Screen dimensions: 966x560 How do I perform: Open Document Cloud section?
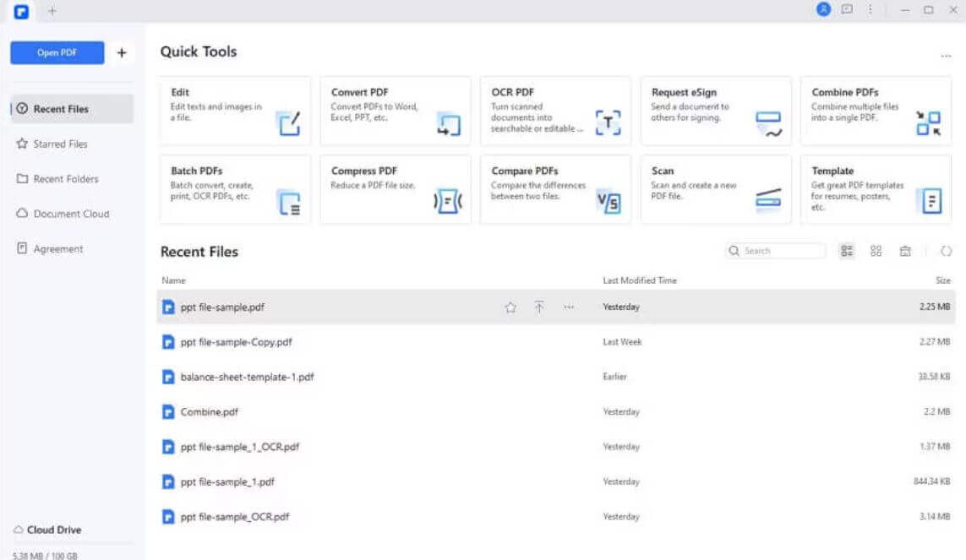71,215
